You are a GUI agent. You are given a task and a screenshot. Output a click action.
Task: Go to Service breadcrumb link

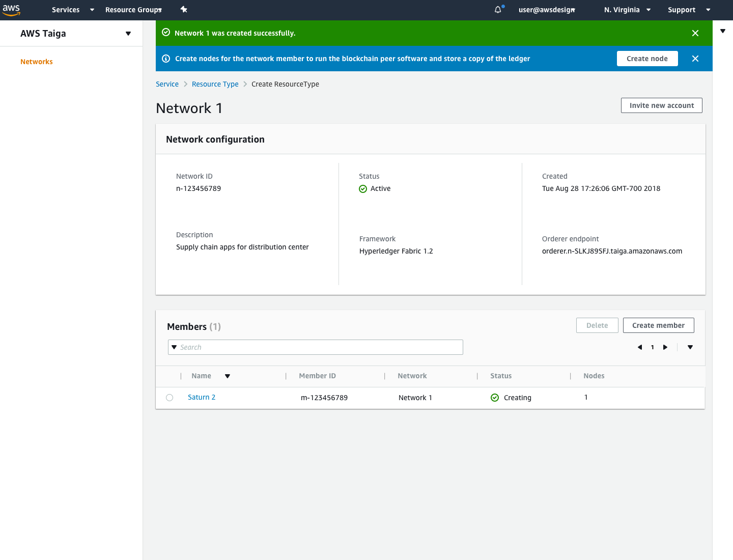point(167,84)
